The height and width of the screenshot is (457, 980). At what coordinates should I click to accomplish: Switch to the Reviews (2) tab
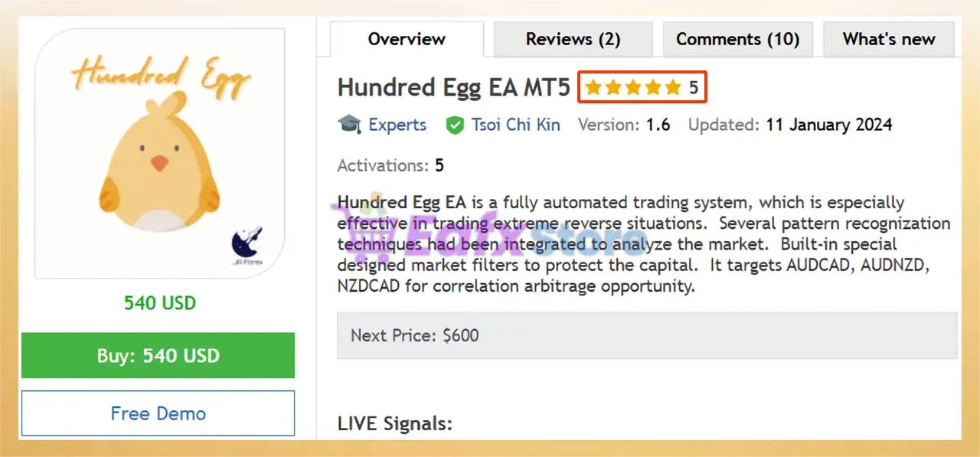click(x=573, y=40)
